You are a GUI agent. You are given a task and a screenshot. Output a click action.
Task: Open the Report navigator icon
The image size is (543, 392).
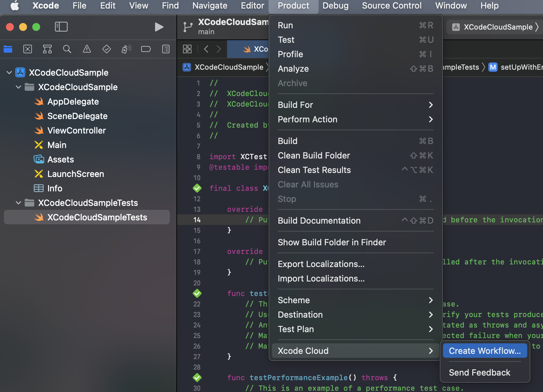pyautogui.click(x=166, y=49)
